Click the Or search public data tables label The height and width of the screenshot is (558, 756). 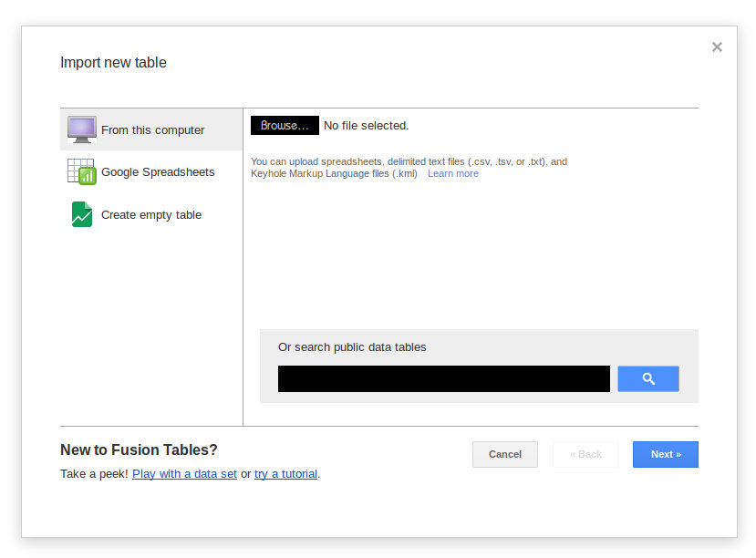[352, 347]
